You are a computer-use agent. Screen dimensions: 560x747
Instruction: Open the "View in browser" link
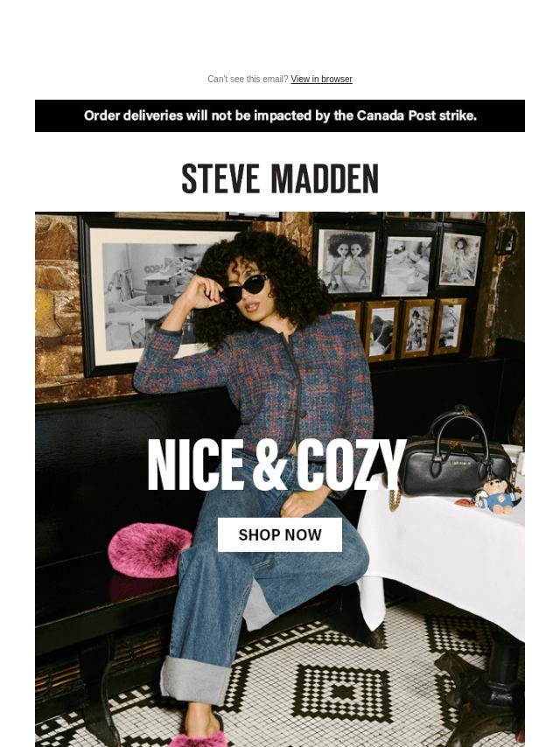point(321,79)
